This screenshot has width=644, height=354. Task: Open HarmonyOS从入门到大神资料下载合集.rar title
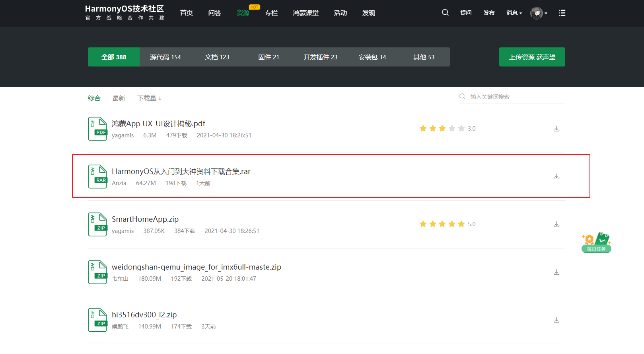pyautogui.click(x=181, y=171)
